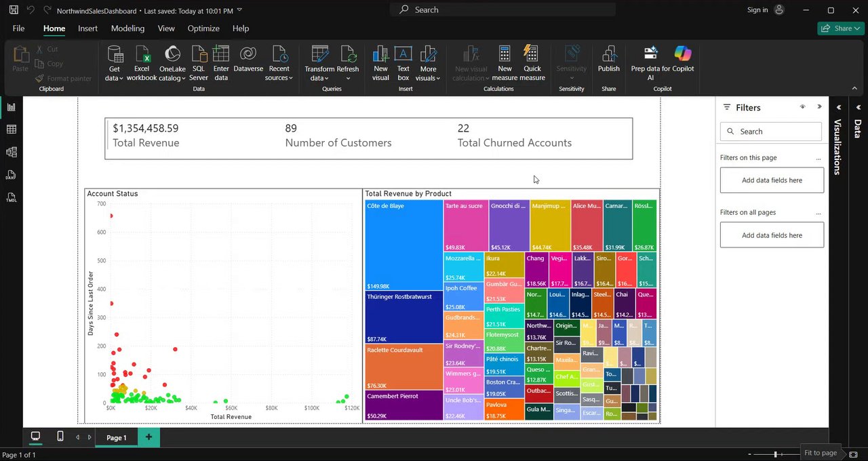Adjust the zoom slider in status bar
Screen dimensions: 868x461
(775, 454)
